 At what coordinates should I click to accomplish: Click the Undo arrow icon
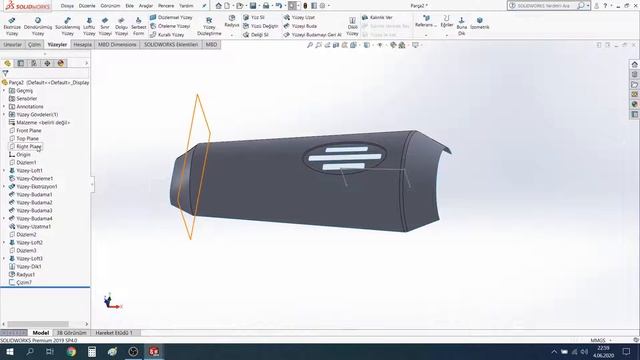pos(278,6)
